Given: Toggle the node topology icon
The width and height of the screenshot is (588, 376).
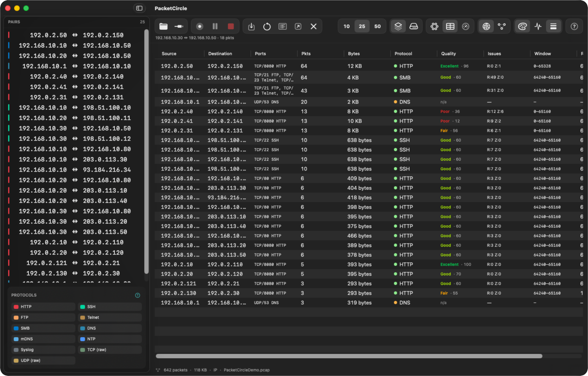Looking at the screenshot, I should click(x=502, y=26).
